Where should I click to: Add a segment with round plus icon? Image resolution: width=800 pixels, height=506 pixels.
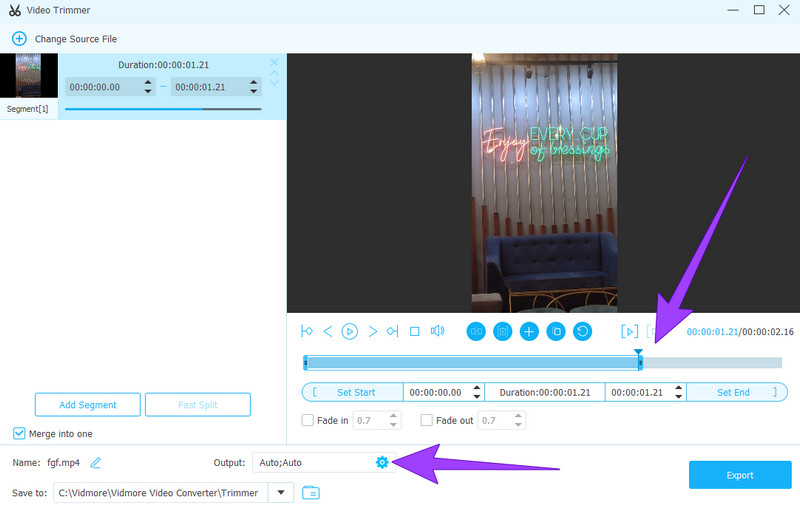(x=529, y=332)
